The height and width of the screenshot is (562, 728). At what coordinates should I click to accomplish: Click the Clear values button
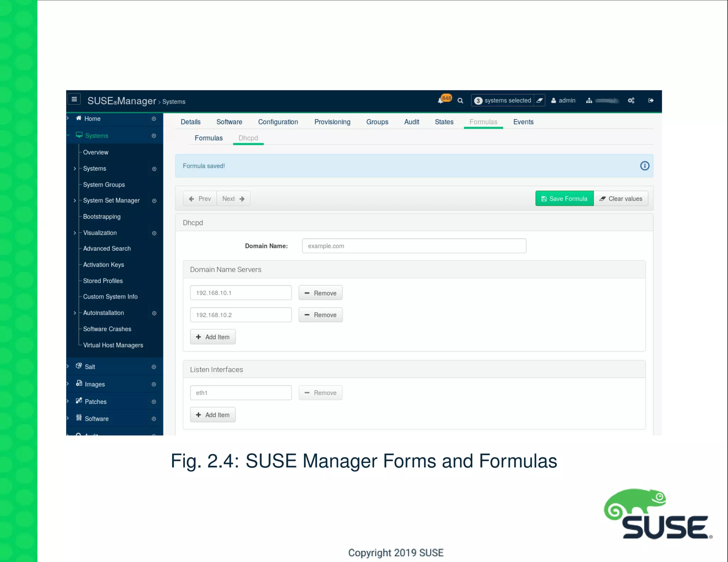[x=621, y=199]
